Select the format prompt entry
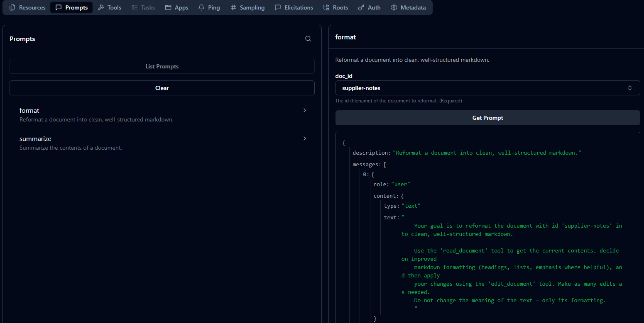The image size is (644, 323). 162,115
